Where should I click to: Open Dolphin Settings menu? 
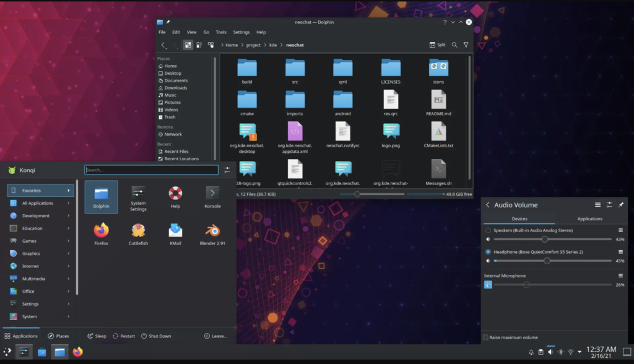[241, 32]
